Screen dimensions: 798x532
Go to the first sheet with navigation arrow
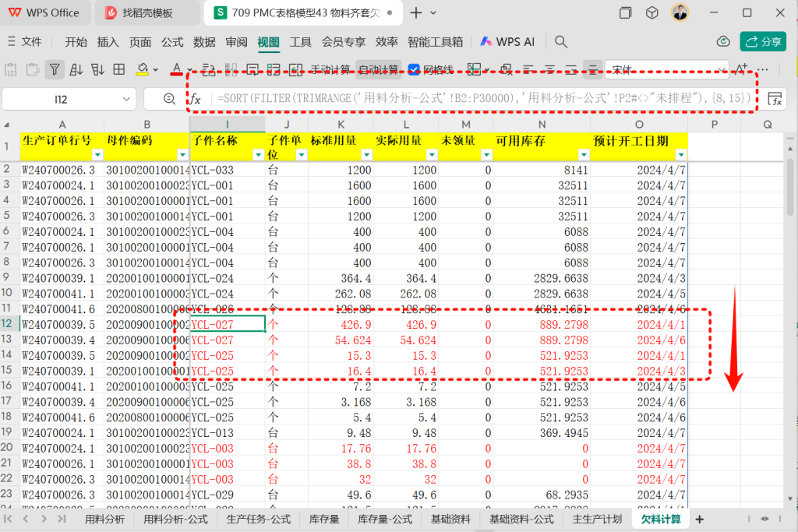pyautogui.click(x=8, y=519)
